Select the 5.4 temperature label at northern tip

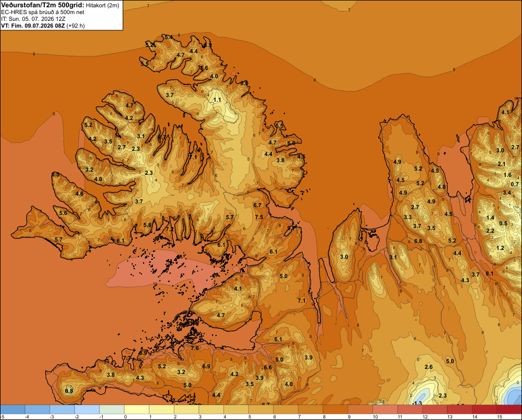point(169,37)
